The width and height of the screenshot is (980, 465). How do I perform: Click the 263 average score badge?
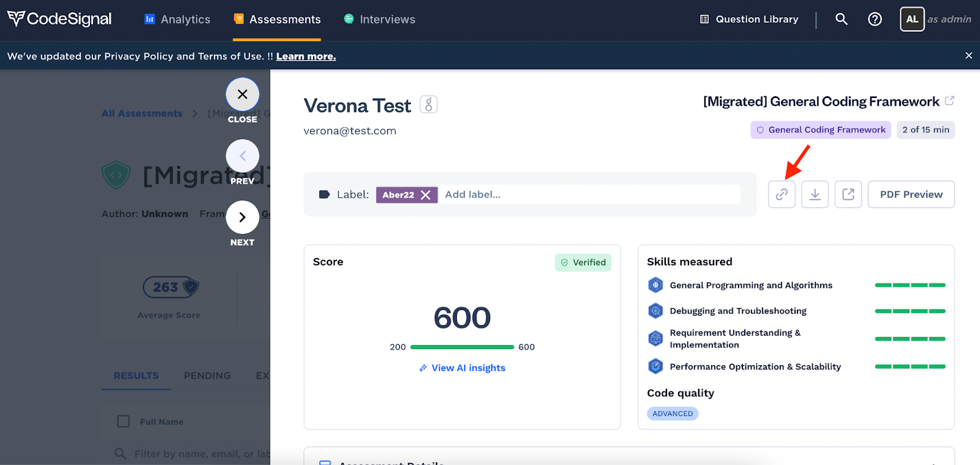[171, 287]
